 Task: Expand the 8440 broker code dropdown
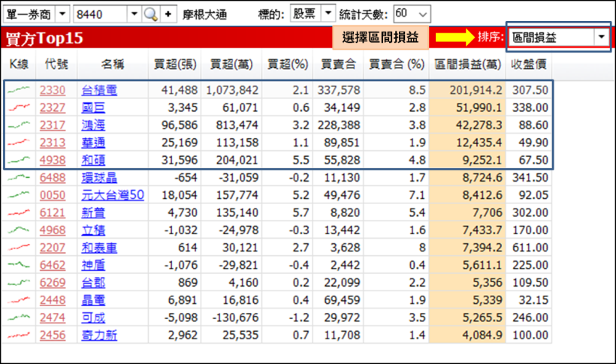point(134,14)
